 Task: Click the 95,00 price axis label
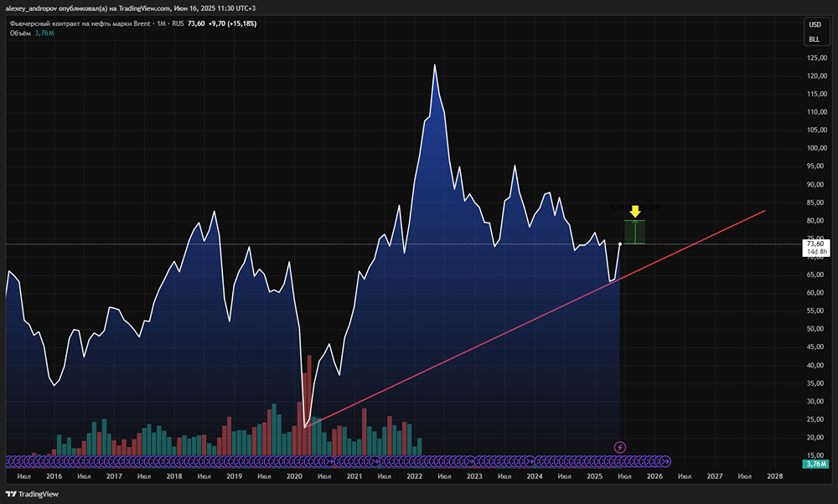point(816,166)
